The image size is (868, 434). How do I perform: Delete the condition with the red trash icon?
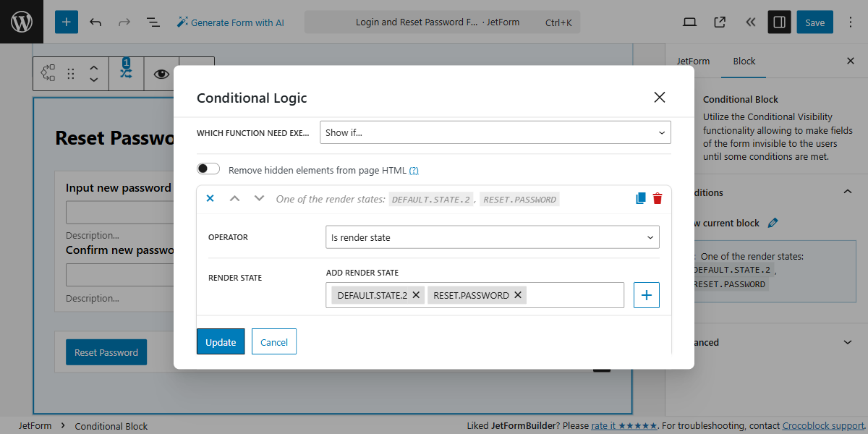pyautogui.click(x=657, y=197)
